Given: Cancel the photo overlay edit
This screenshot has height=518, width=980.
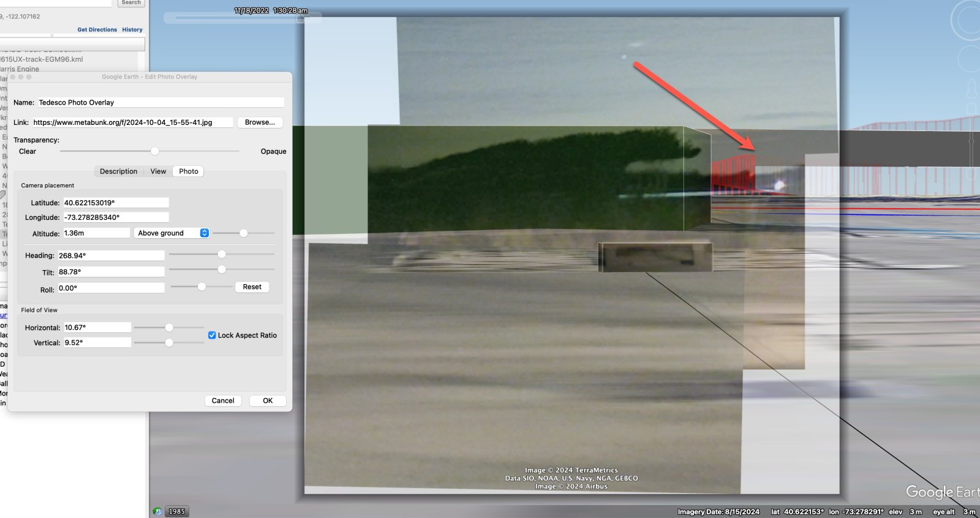Looking at the screenshot, I should click(223, 401).
